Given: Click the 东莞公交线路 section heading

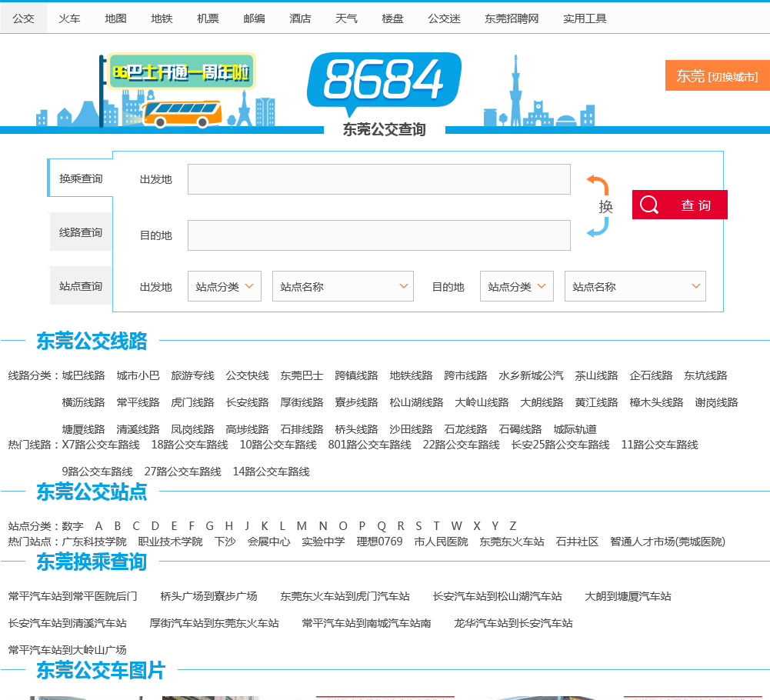Looking at the screenshot, I should click(92, 341).
